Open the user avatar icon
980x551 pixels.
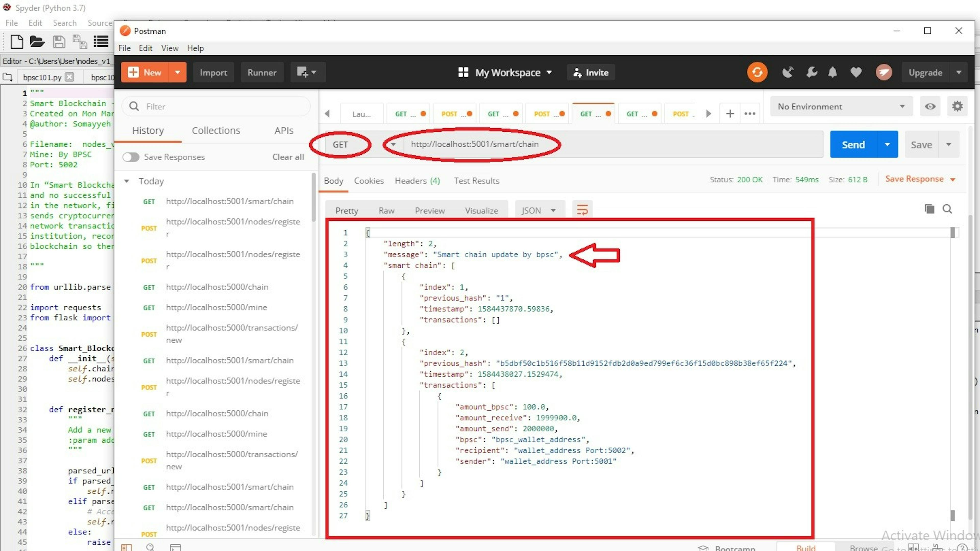click(x=883, y=72)
